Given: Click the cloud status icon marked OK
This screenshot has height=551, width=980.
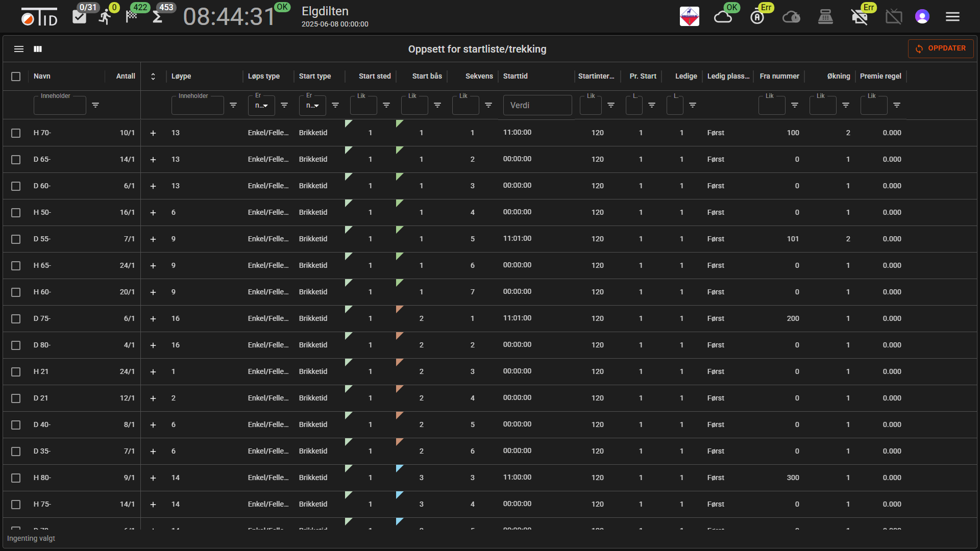Looking at the screenshot, I should point(723,17).
